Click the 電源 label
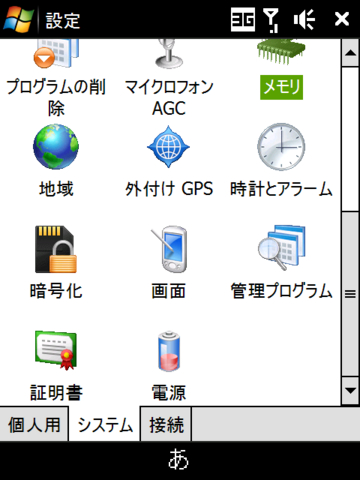The height and width of the screenshot is (480, 360). [169, 392]
